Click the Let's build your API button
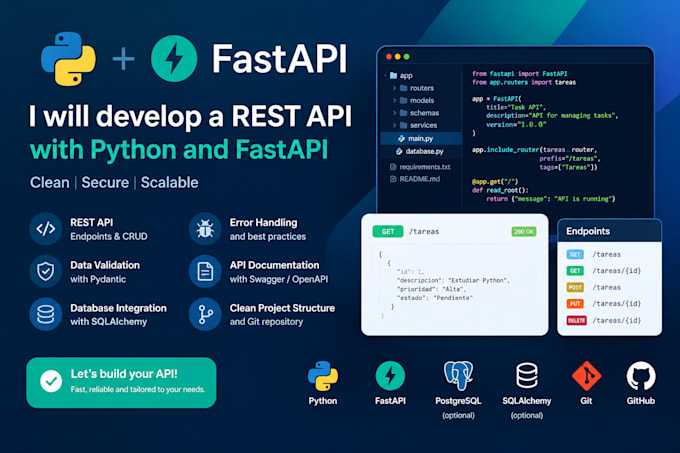This screenshot has height=453, width=680. click(x=121, y=382)
